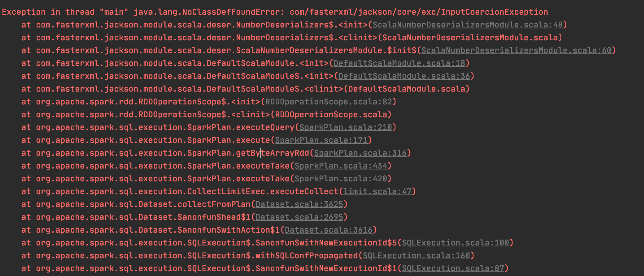Navigate to SQLExecution.scala:87 link

coord(453,268)
